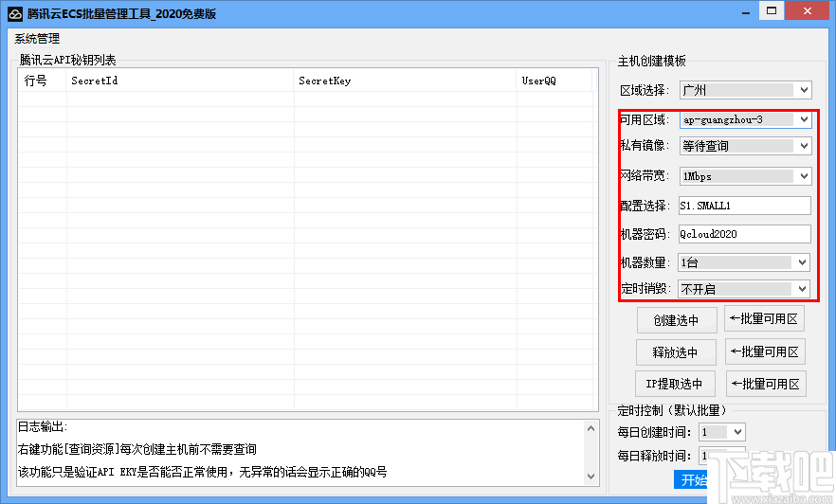Click the 行号 column header
Screen dimensions: 836x504
[x=42, y=81]
